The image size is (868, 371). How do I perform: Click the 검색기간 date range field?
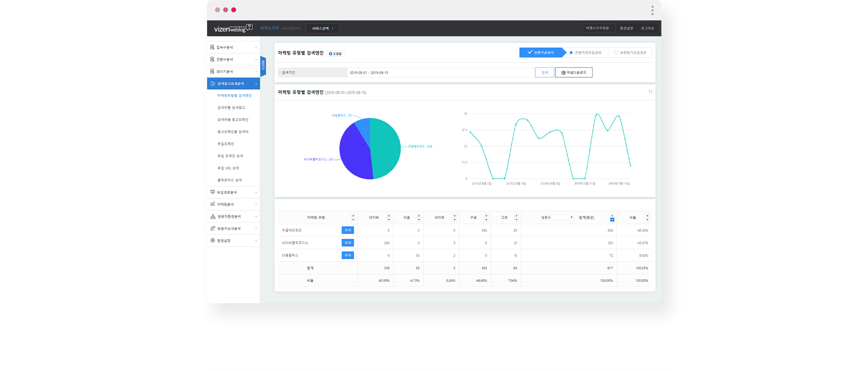(x=440, y=72)
